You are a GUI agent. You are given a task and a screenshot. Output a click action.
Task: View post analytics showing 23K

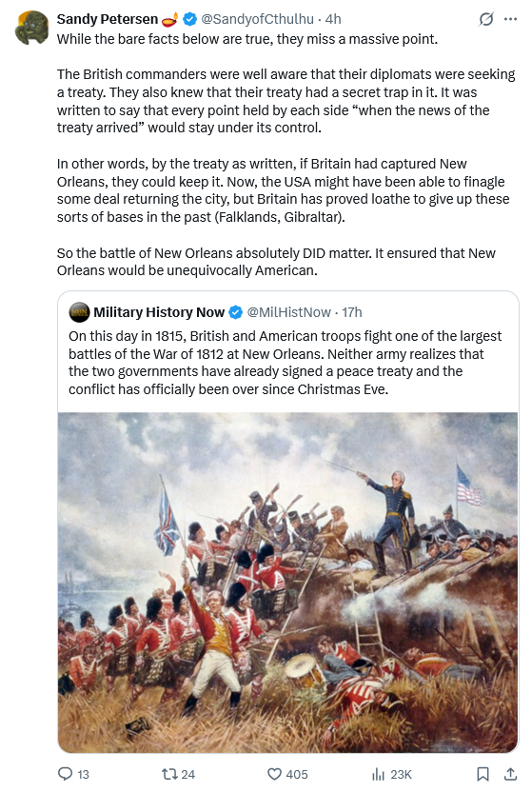[392, 774]
